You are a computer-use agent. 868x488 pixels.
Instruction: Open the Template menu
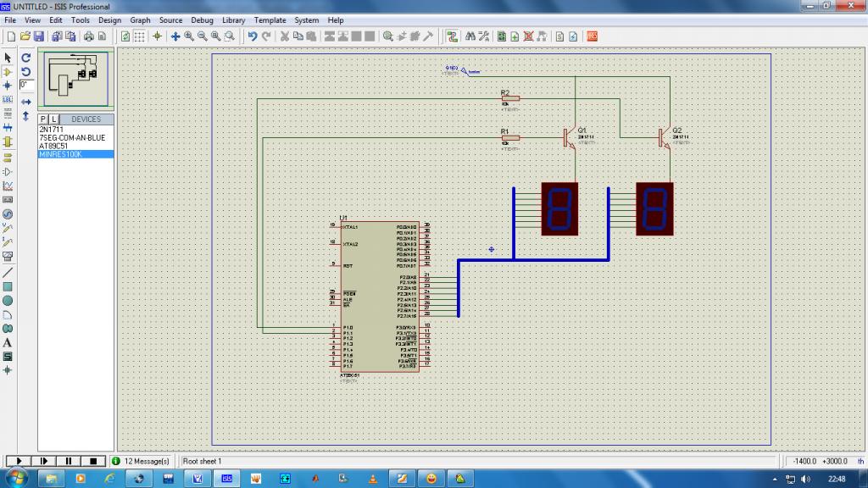pos(270,19)
